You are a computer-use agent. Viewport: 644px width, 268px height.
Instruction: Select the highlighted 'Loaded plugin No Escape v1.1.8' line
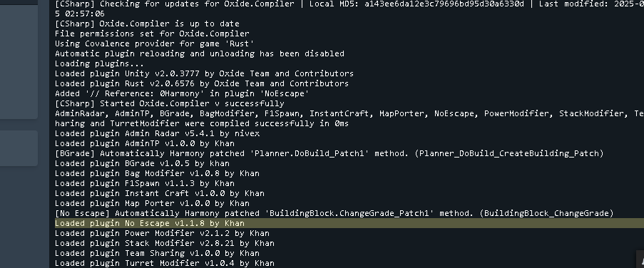click(349, 223)
